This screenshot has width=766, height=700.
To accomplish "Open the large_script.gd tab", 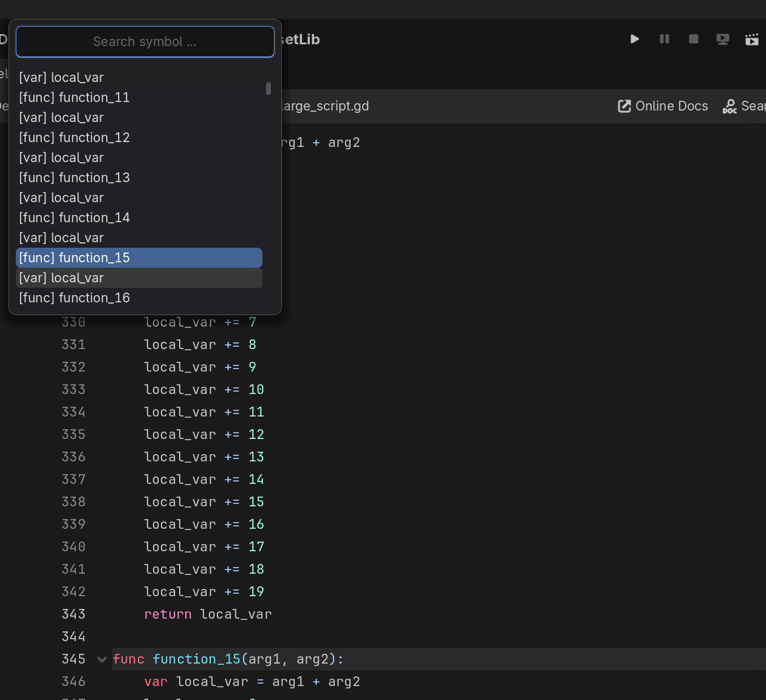I will tap(324, 106).
